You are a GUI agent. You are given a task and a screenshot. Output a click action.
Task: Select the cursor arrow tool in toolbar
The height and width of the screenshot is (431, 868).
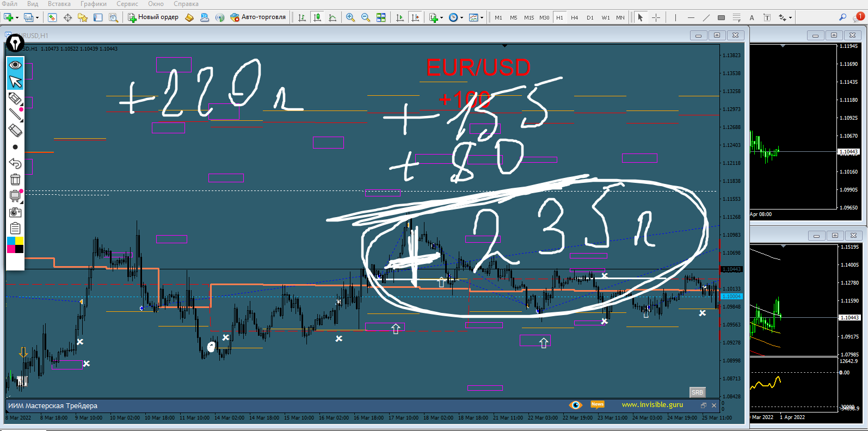[x=641, y=17]
